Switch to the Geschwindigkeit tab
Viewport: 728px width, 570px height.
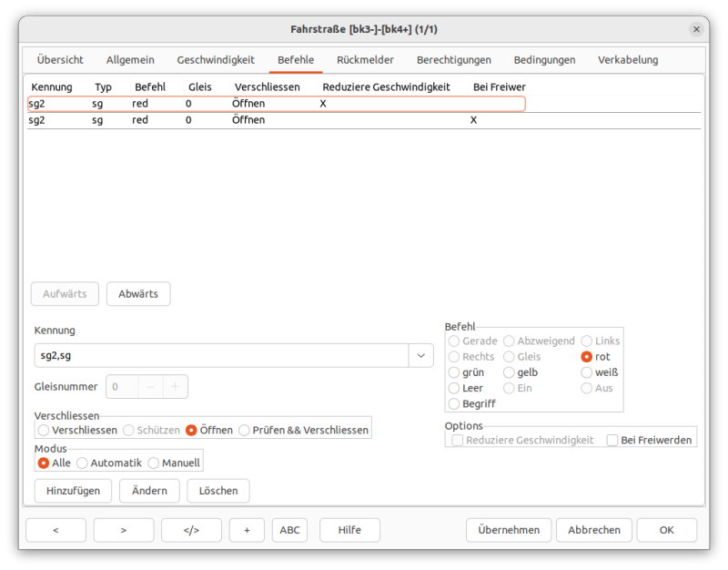point(216,60)
